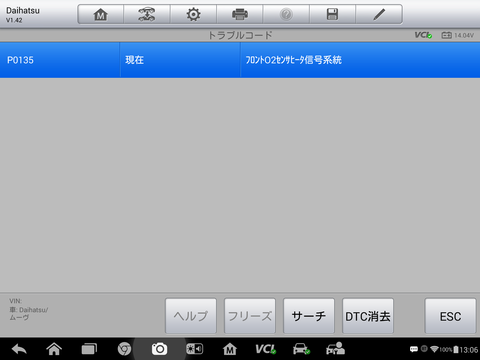Open the vehicle service person icon

(335, 349)
